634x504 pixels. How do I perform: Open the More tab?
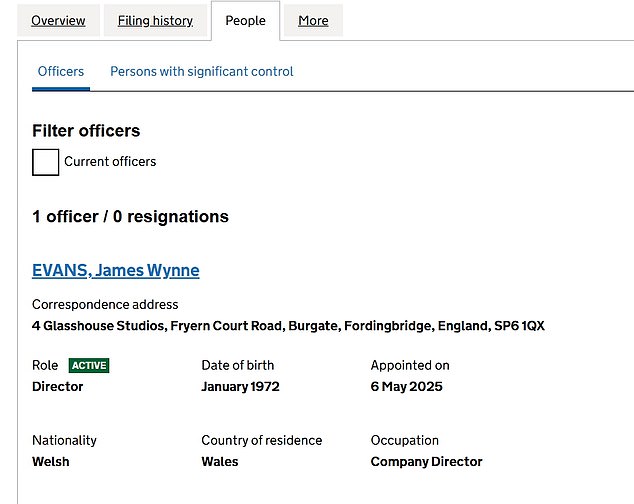313,20
